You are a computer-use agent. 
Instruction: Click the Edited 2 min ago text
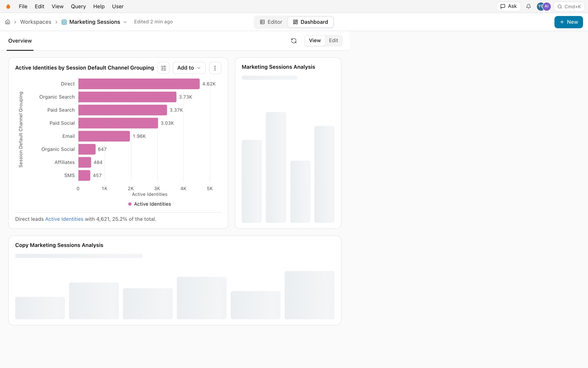153,22
